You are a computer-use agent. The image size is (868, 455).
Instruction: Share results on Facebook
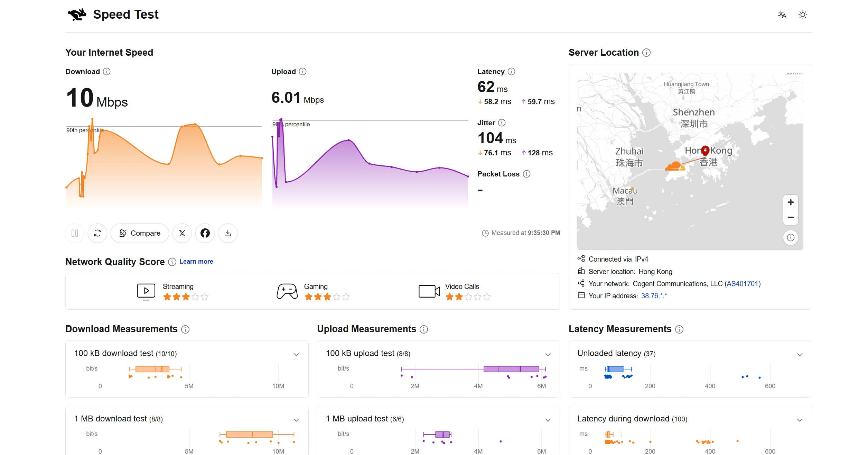pos(205,233)
